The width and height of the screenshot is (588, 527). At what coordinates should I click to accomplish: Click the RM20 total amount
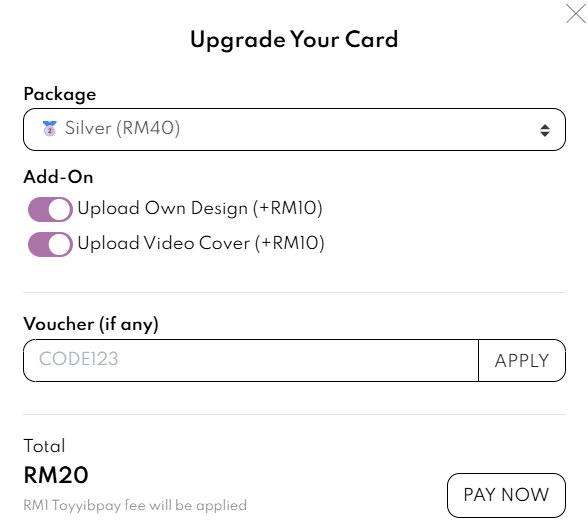pos(56,475)
